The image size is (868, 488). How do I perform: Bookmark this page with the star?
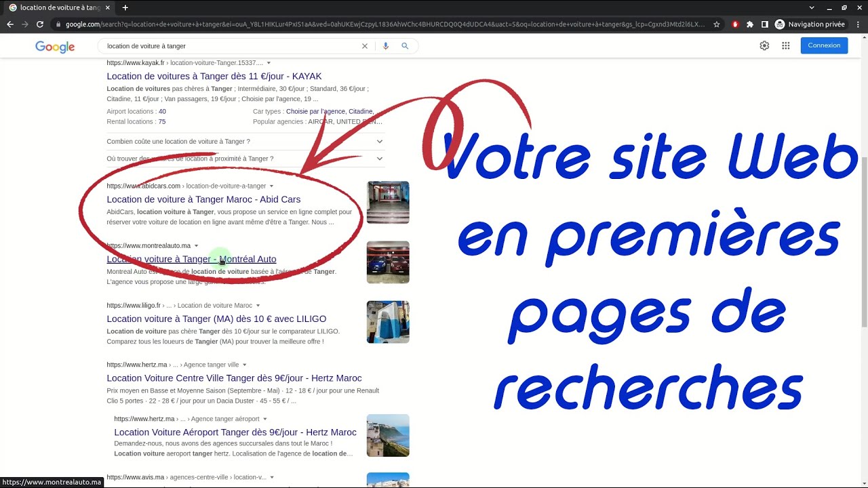click(x=717, y=24)
